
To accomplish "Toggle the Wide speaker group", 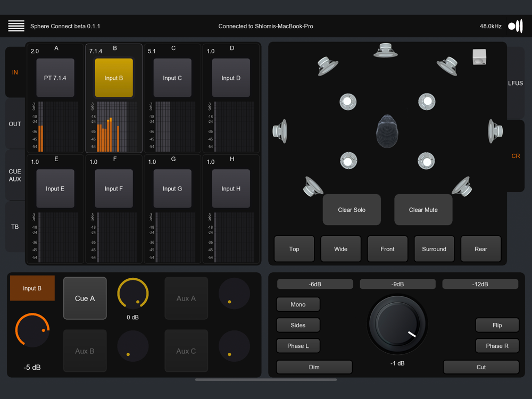I will [x=340, y=249].
